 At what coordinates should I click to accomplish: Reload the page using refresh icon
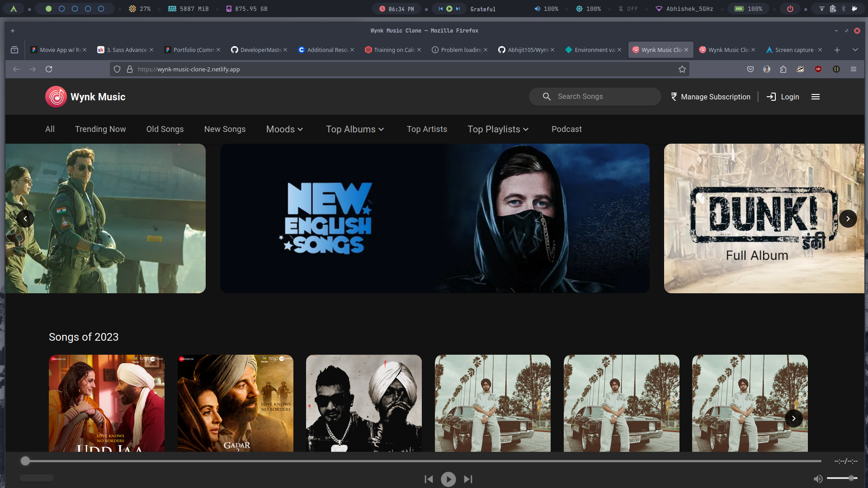49,69
